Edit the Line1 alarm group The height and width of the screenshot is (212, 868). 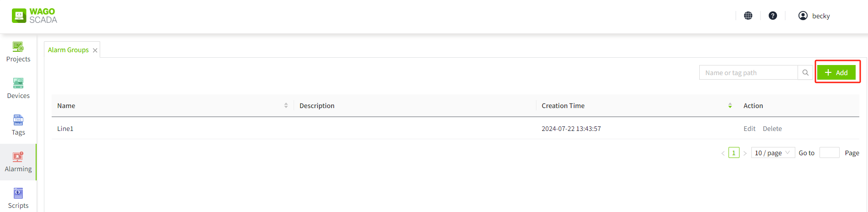[749, 129]
